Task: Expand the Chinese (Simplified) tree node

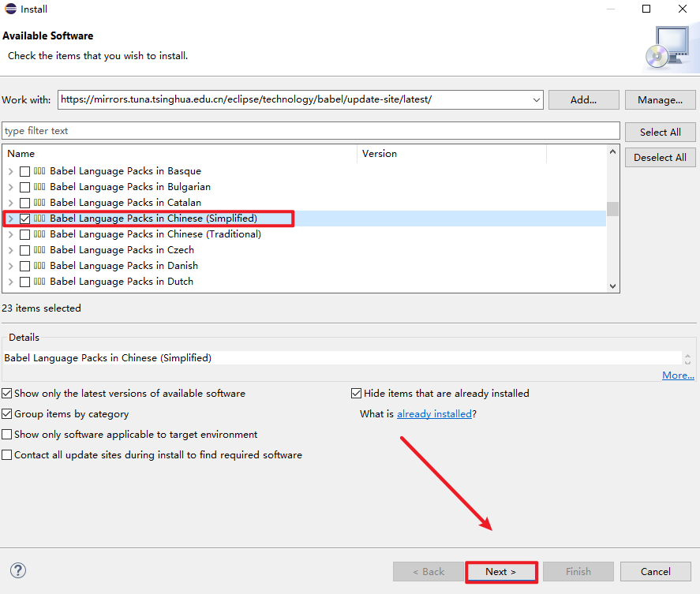Action: 10,219
